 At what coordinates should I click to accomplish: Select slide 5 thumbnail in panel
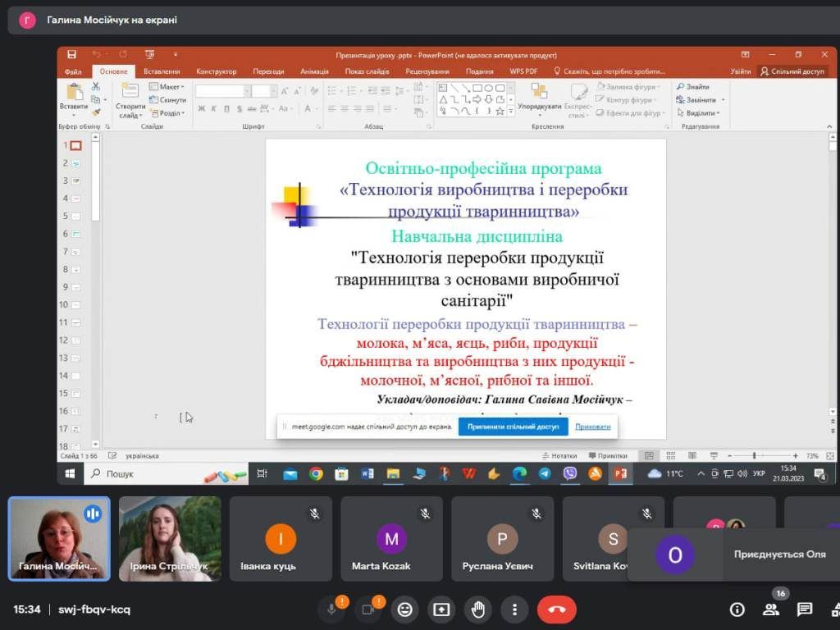(x=75, y=217)
